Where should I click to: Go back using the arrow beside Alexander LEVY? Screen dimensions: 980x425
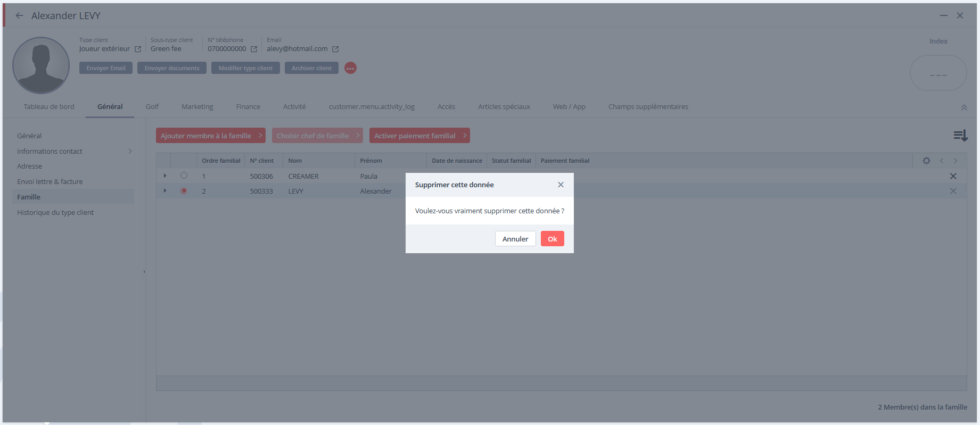click(20, 15)
